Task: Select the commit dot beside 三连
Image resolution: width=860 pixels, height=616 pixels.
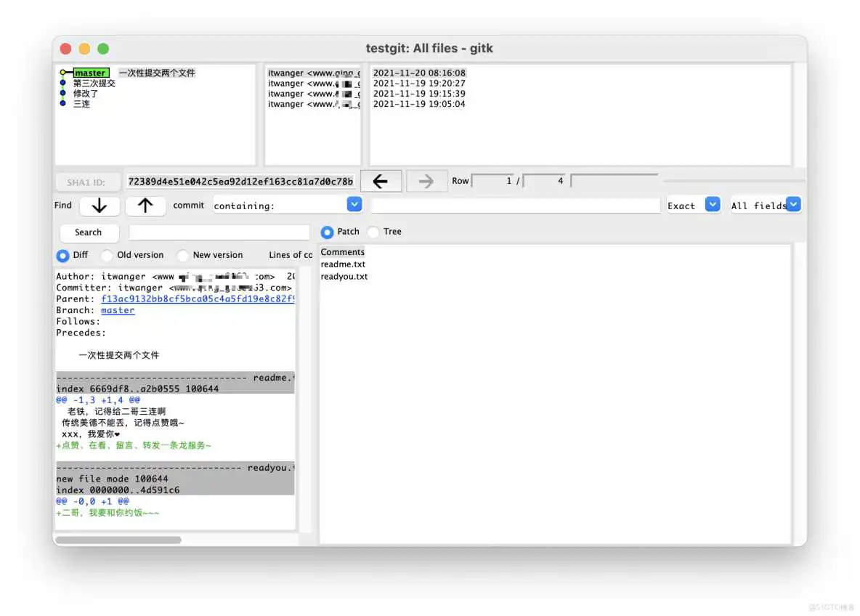Action: click(x=62, y=104)
